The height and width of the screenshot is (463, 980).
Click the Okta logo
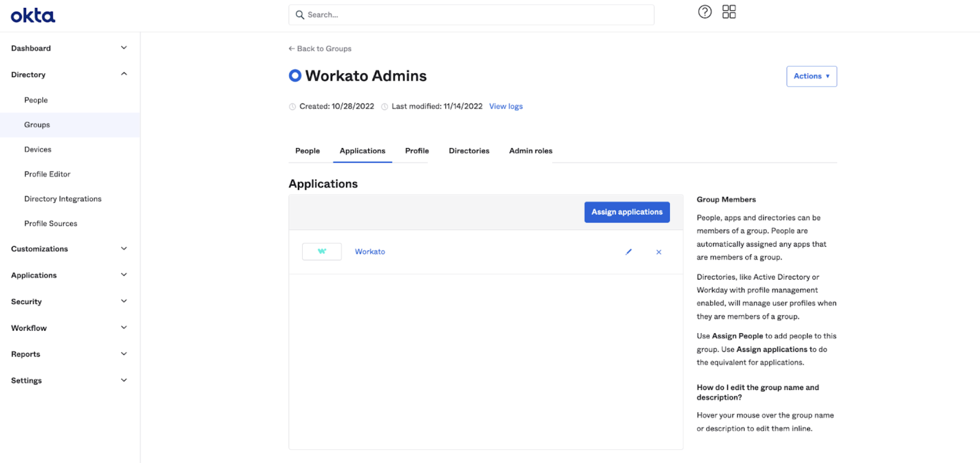click(33, 16)
